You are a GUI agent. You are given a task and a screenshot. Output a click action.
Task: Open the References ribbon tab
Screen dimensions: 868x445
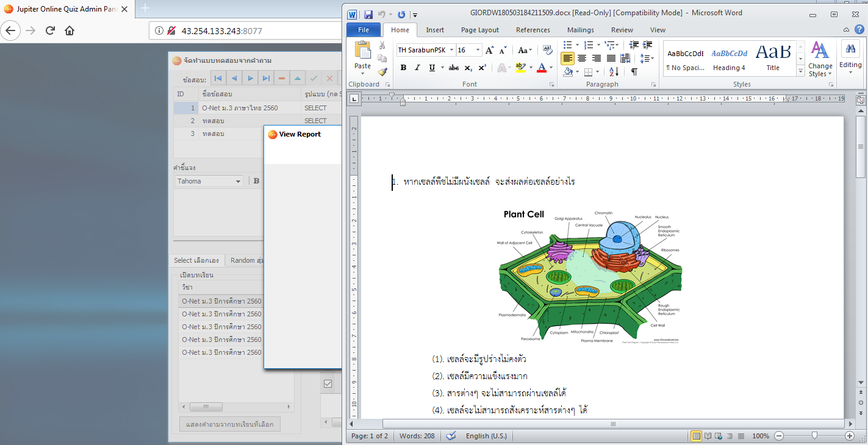(x=533, y=30)
